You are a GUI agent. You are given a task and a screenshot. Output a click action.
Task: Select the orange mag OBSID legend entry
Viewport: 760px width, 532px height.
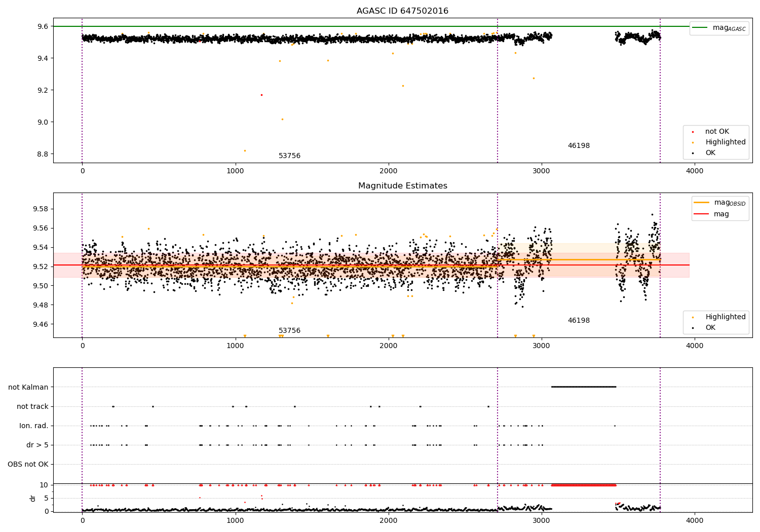(x=720, y=203)
